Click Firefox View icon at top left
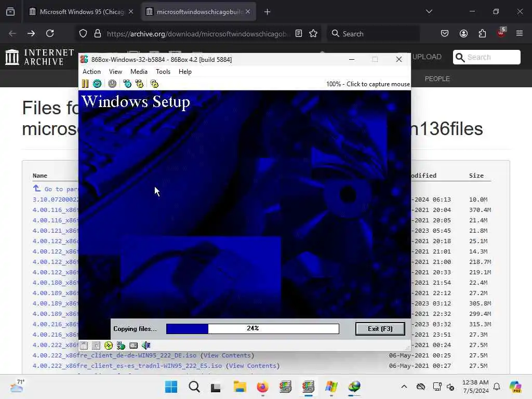 click(10, 12)
